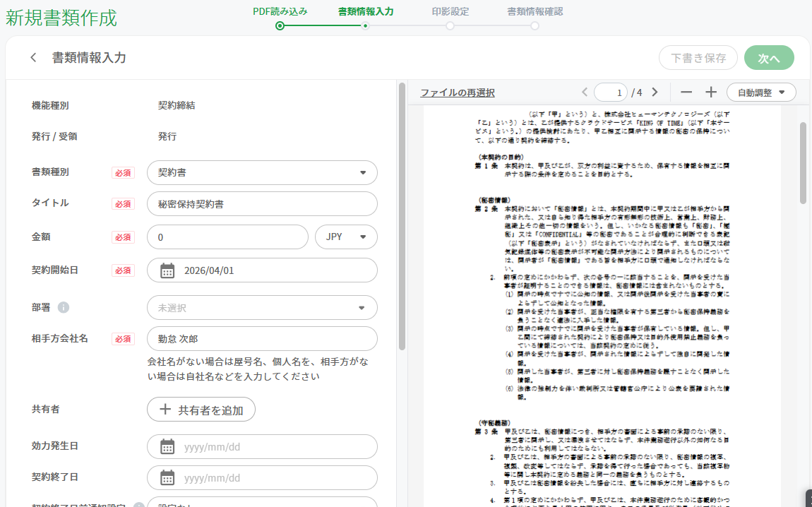Open the 部署 未選択 dropdown
Image resolution: width=812 pixels, height=507 pixels.
(x=262, y=308)
